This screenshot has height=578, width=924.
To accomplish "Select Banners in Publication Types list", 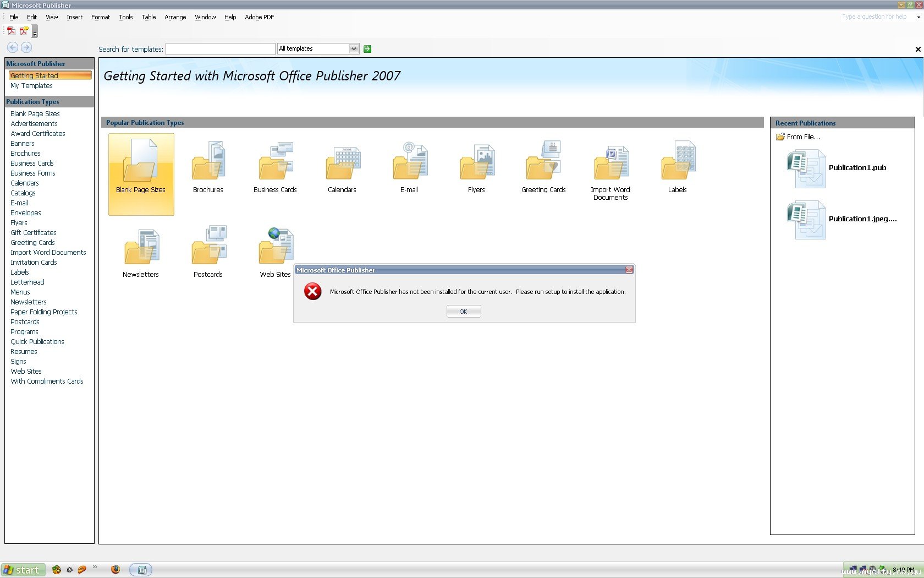I will (x=23, y=144).
